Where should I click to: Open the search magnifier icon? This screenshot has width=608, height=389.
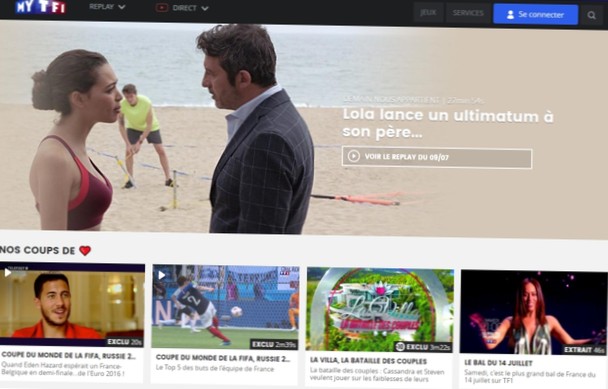click(591, 15)
